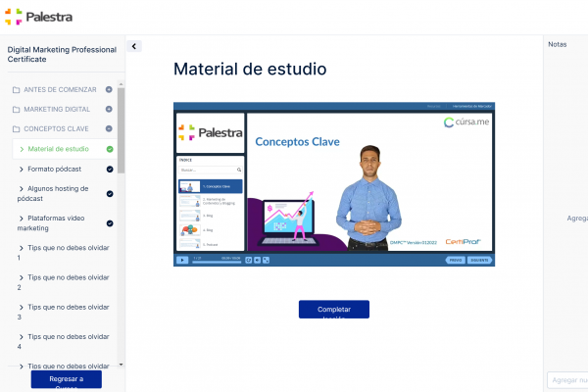Click the replay icon in the player controls
This screenshot has width=588, height=392.
tap(248, 260)
